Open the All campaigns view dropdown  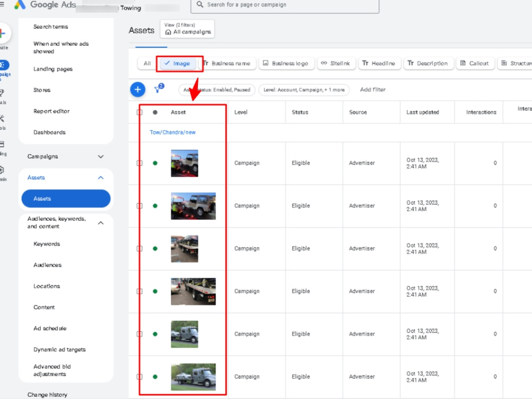pos(187,29)
